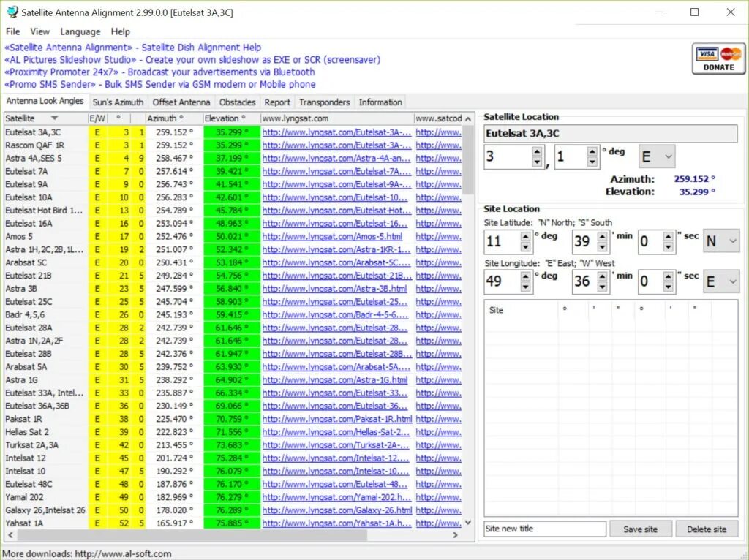Open the E/W direction dropdown in Satellite Location
The width and height of the screenshot is (749, 560).
(x=657, y=156)
